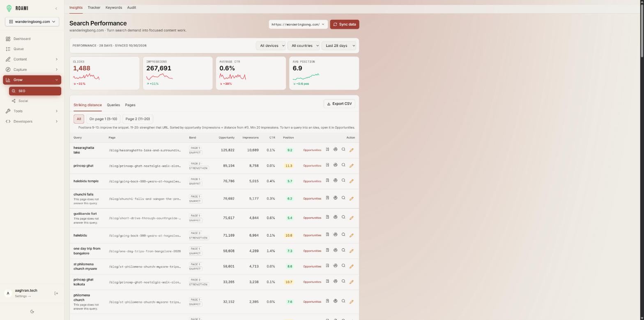
Task: Expand the Capture sidebar section
Action: (x=32, y=70)
